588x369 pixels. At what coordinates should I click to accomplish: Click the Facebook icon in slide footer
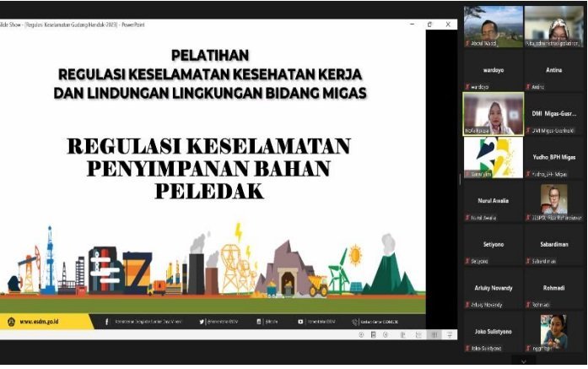click(x=106, y=322)
